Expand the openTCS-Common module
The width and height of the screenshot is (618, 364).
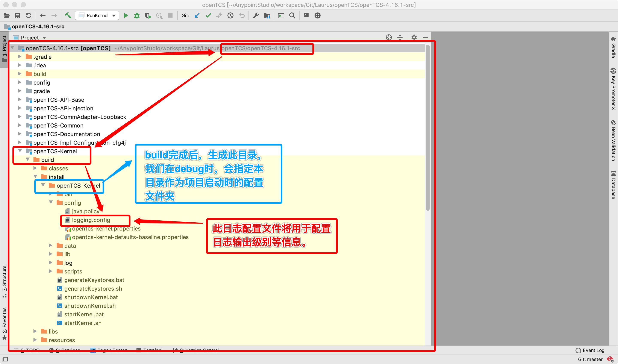click(x=20, y=125)
